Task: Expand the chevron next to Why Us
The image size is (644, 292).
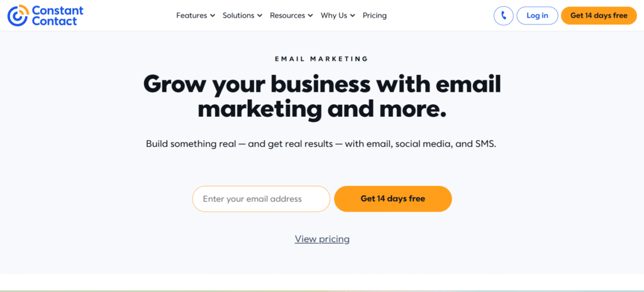Action: [x=353, y=16]
